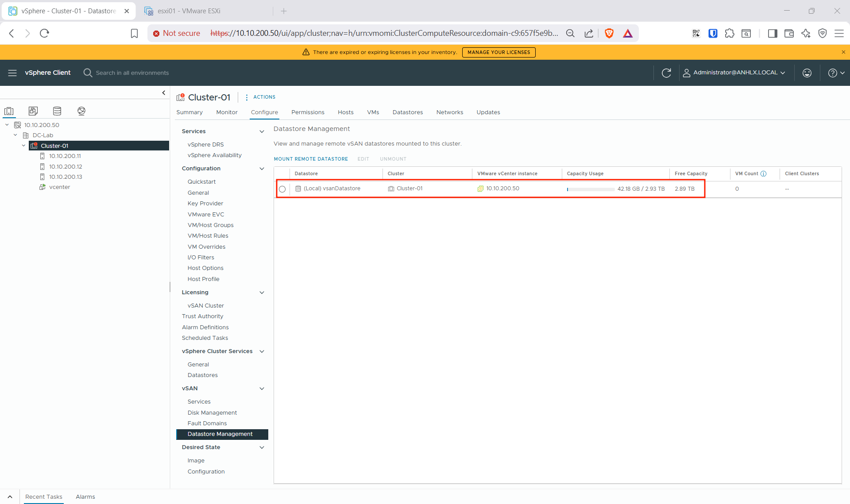Click the Brave shields lion icon
The width and height of the screenshot is (850, 504).
click(609, 33)
